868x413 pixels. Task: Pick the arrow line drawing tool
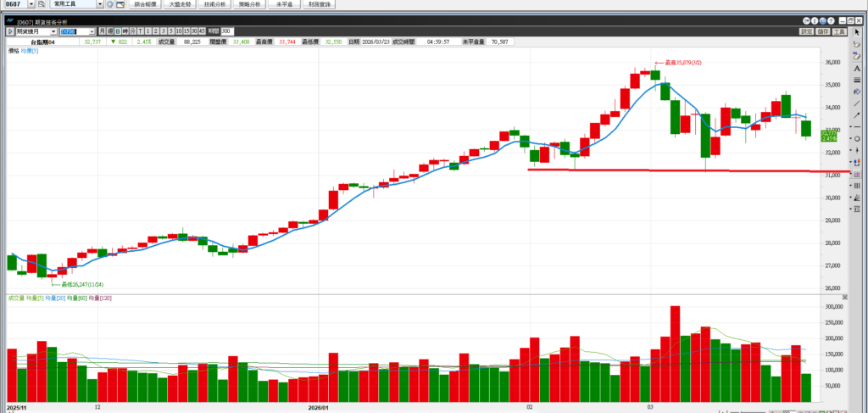[857, 114]
